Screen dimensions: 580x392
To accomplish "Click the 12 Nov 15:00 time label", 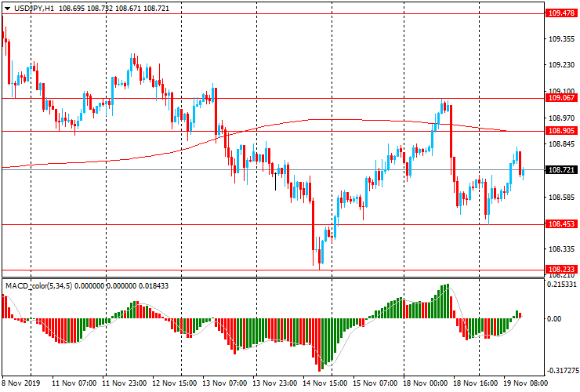I will (175, 383).
